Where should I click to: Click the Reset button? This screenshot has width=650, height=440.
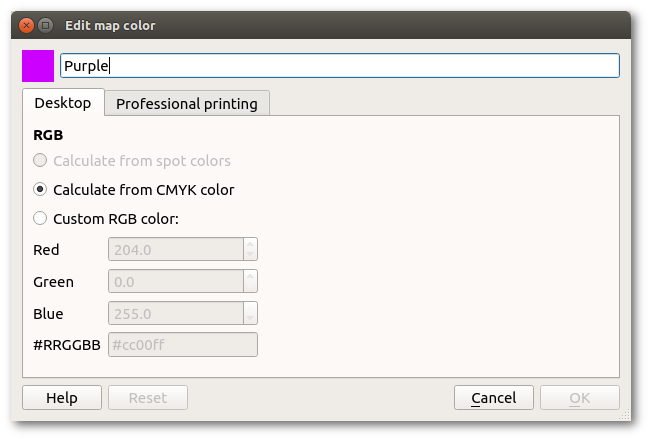tap(148, 398)
